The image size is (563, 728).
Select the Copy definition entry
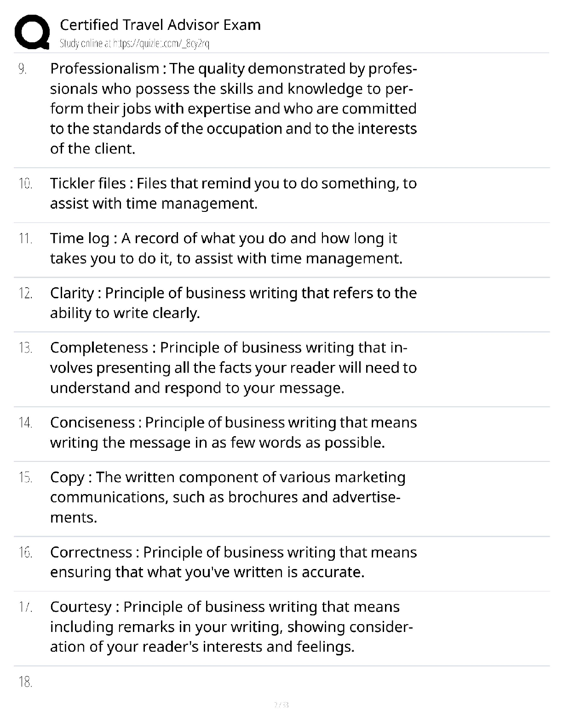pos(228,497)
